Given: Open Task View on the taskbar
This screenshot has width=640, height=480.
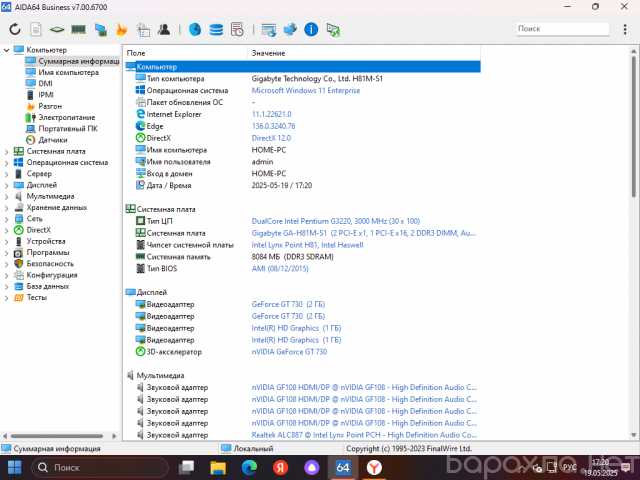Looking at the screenshot, I should coord(187,468).
